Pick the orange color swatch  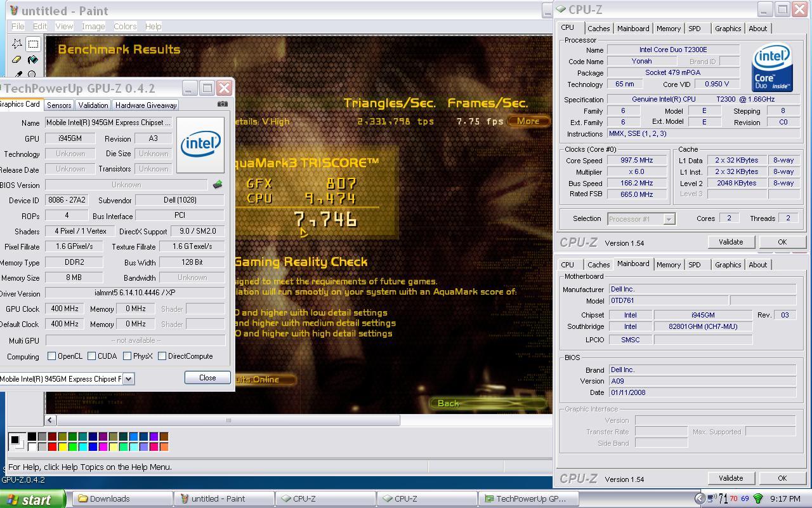coord(164,446)
